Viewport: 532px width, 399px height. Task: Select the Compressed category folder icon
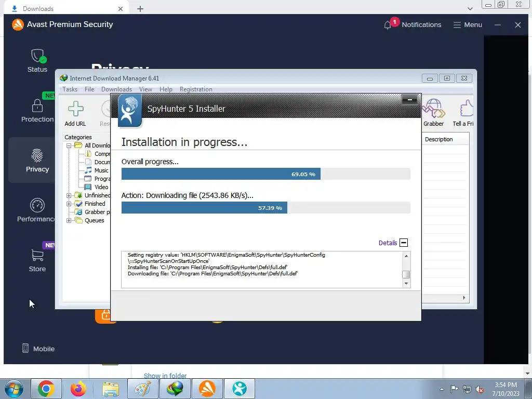[88, 154]
